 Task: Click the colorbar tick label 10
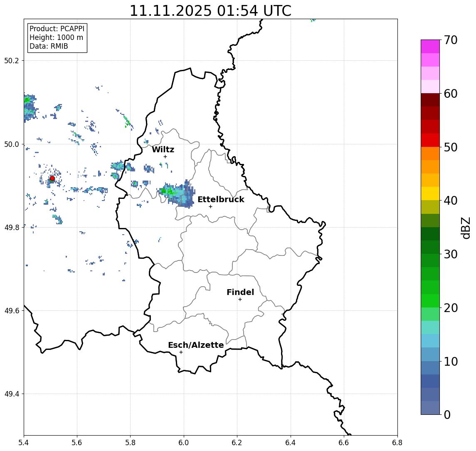[451, 362]
